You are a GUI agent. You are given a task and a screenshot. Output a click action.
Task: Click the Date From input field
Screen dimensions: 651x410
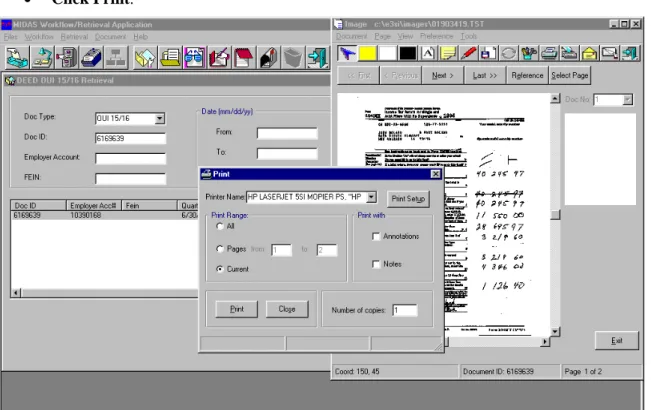[287, 133]
